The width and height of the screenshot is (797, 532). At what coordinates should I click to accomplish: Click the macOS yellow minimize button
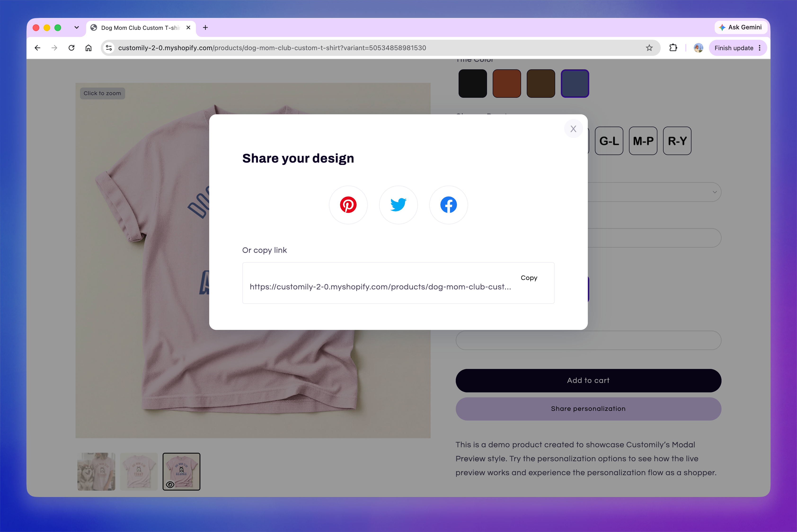tap(47, 27)
